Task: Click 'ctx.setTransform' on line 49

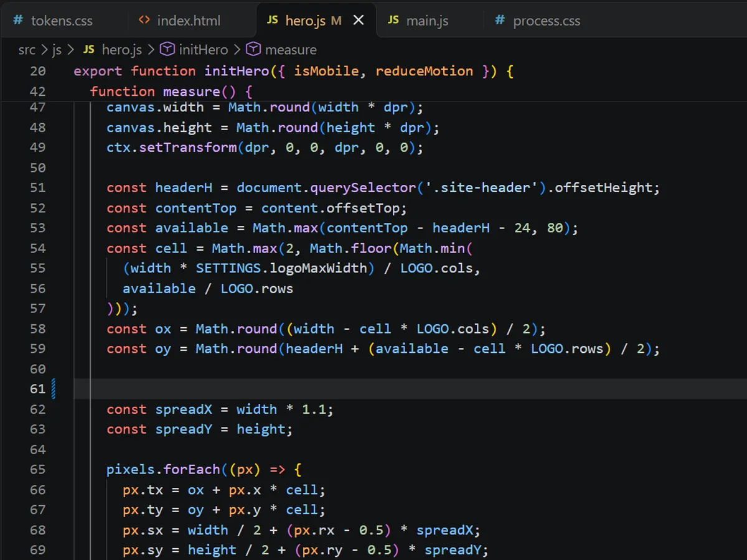Action: (x=171, y=147)
